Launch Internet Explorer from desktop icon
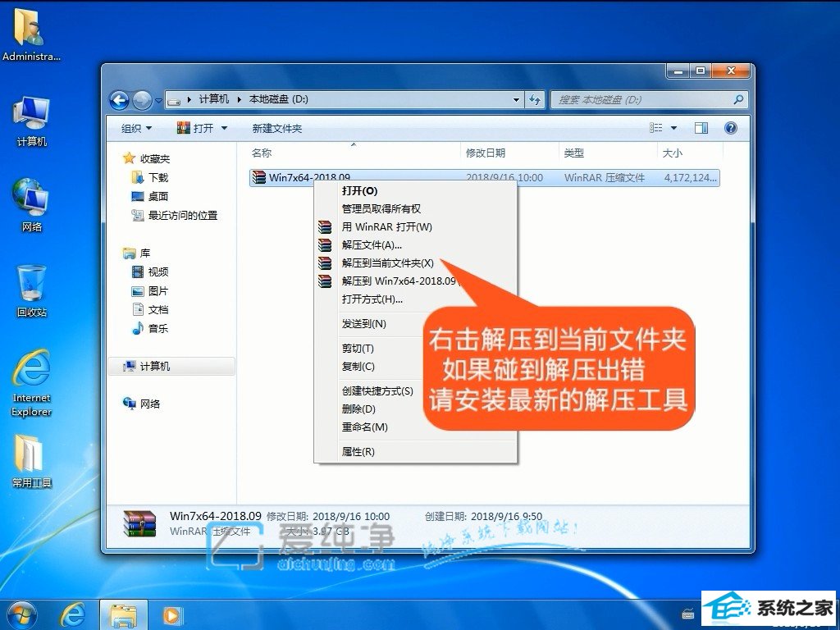 [31, 379]
